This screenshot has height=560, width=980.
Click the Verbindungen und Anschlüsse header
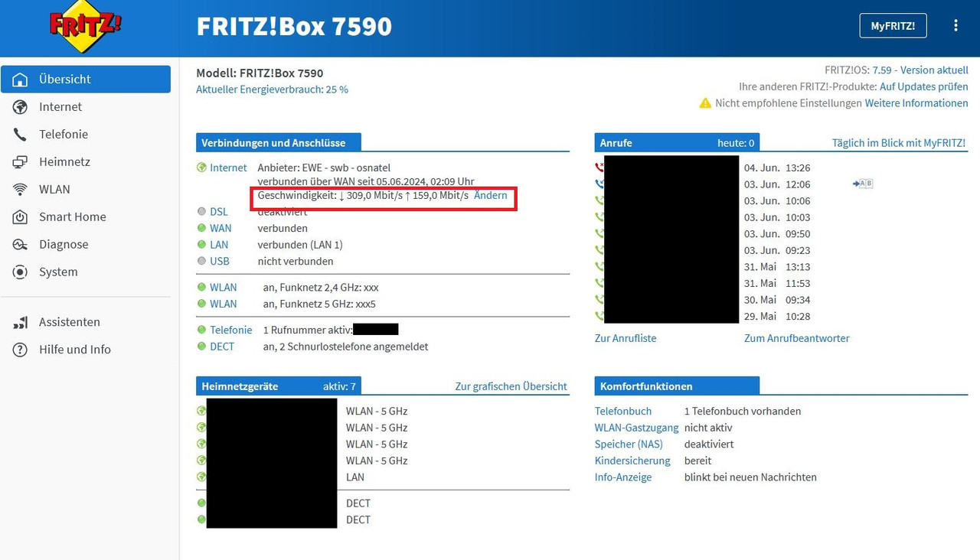279,143
